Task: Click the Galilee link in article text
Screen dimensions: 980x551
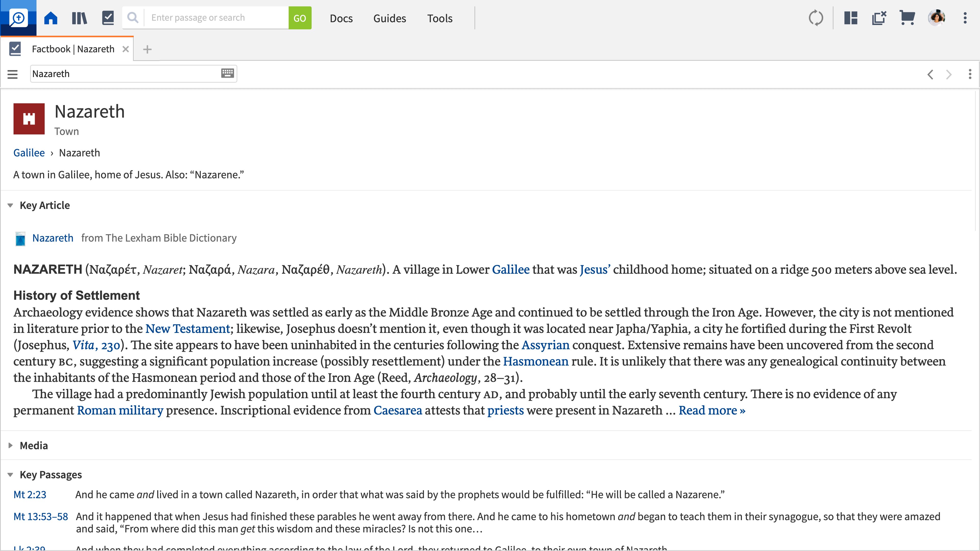Action: pos(510,270)
